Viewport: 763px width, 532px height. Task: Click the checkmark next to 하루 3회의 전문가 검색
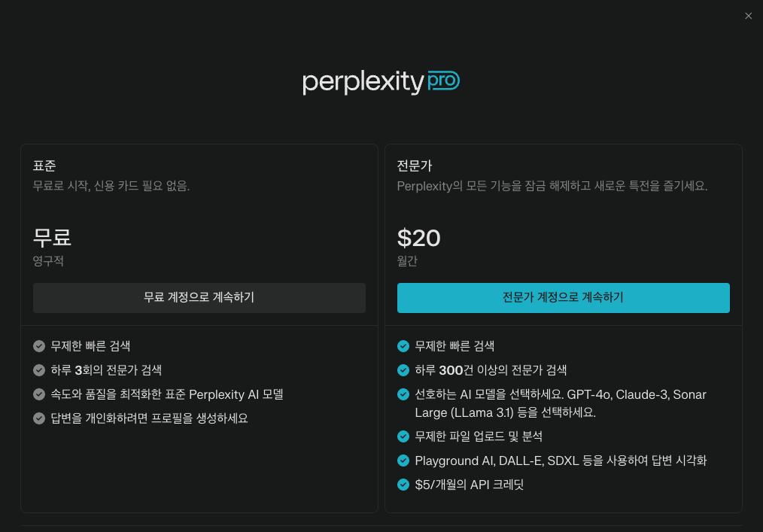38,370
